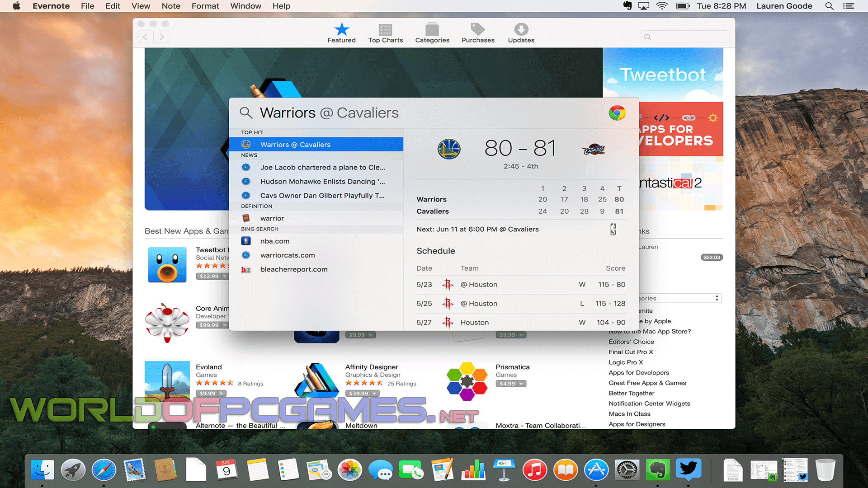
Task: Expand the Tweetbot $12.99 price dropdown arrow
Action: [x=224, y=276]
